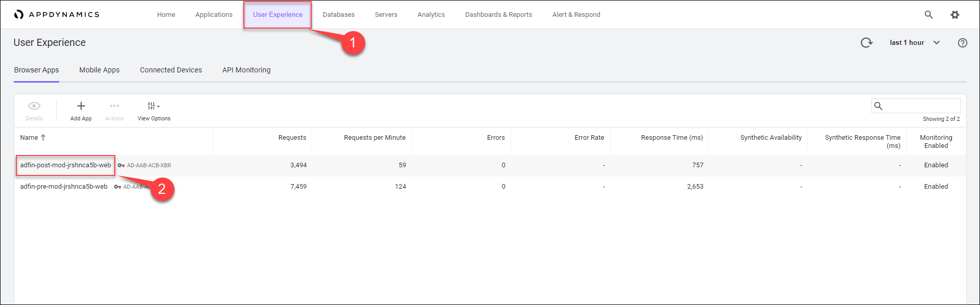980x305 pixels.
Task: Sort by Name column header arrow
Action: [x=43, y=137]
